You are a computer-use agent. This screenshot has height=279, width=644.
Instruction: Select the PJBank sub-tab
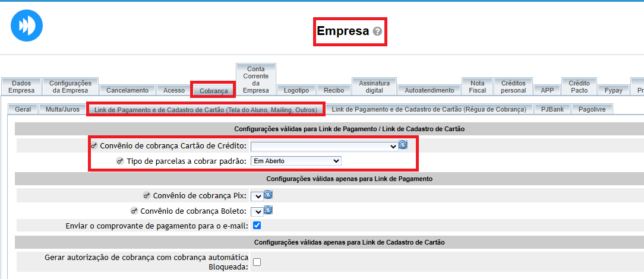552,109
